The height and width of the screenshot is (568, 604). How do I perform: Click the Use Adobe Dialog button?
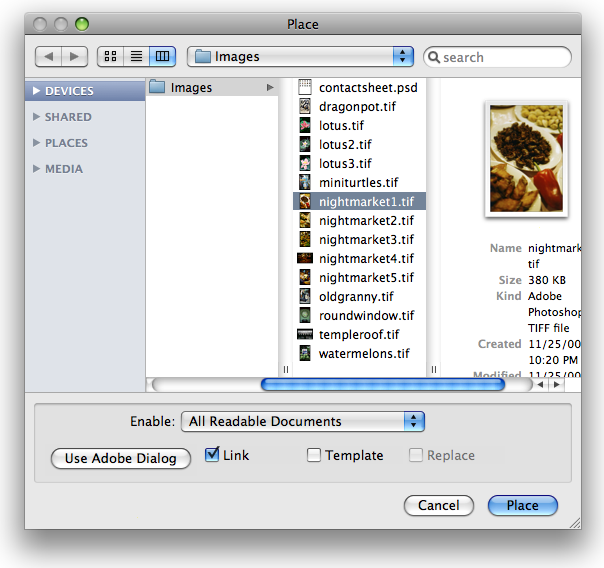point(120,459)
